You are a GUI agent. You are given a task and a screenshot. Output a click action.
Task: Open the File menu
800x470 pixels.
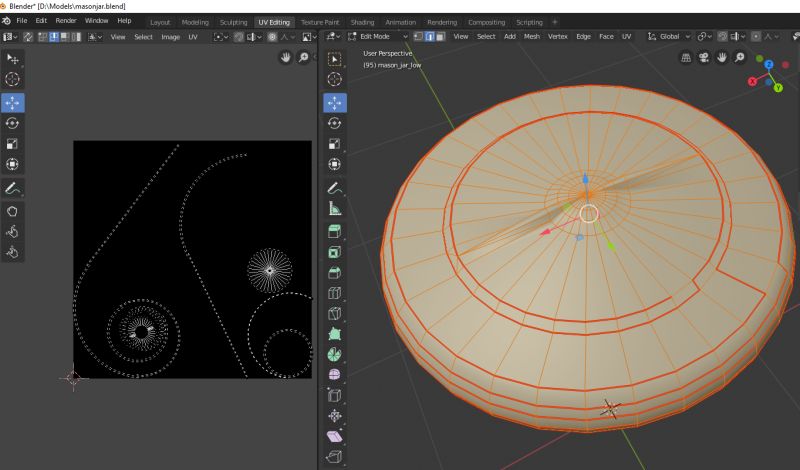coord(22,21)
